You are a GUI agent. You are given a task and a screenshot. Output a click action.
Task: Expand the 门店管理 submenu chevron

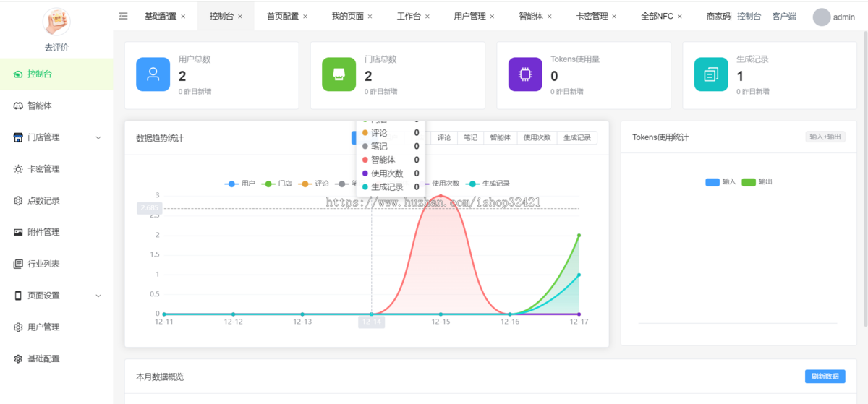pyautogui.click(x=98, y=137)
